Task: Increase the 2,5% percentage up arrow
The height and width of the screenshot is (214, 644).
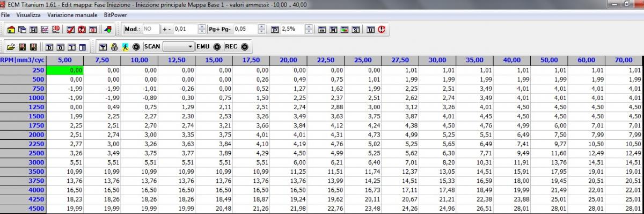Action: pyautogui.click(x=309, y=26)
